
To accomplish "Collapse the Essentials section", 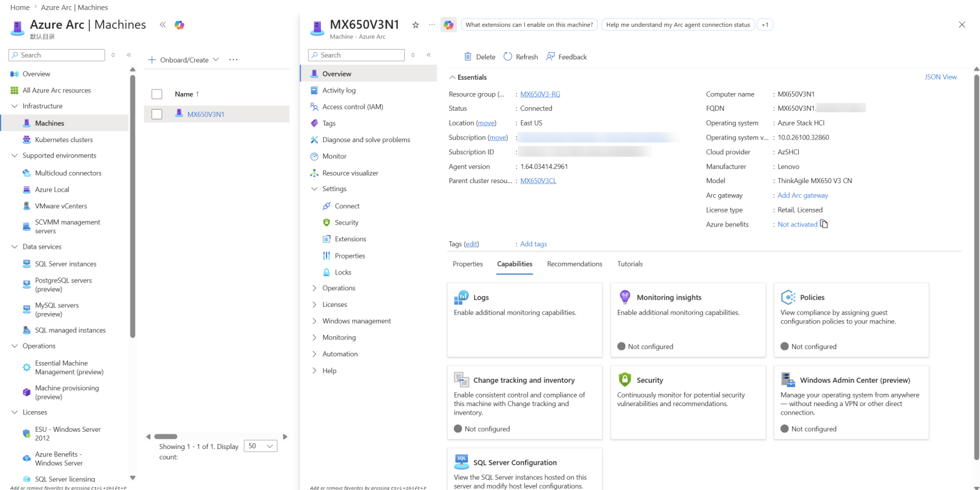I will (452, 77).
